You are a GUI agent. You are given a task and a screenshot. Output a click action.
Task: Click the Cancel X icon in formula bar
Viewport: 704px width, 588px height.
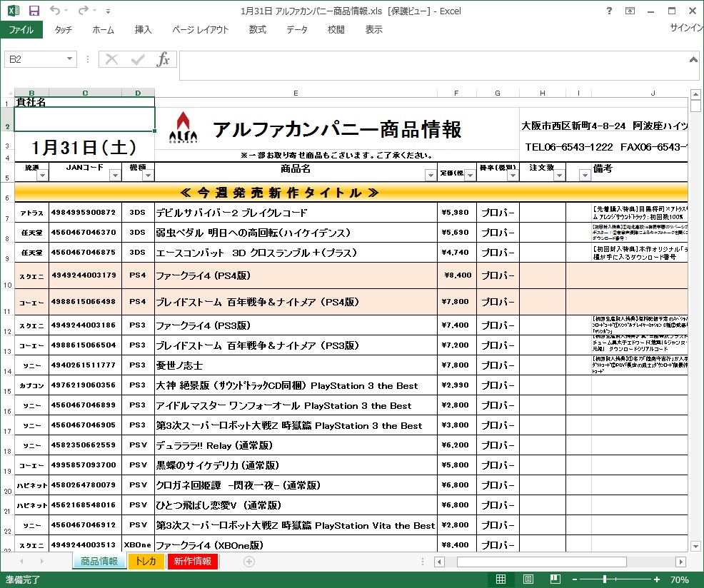pos(111,59)
